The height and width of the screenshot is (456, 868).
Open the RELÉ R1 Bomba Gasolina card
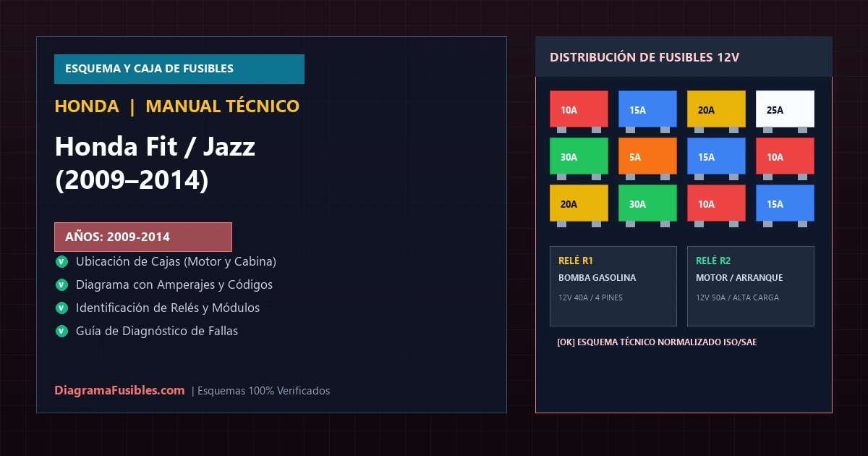click(x=613, y=286)
